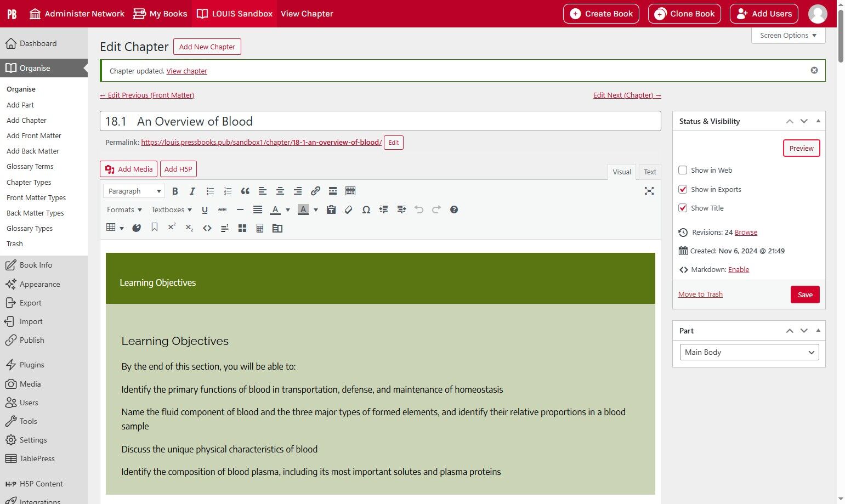Open the Paragraph format dropdown

point(134,191)
